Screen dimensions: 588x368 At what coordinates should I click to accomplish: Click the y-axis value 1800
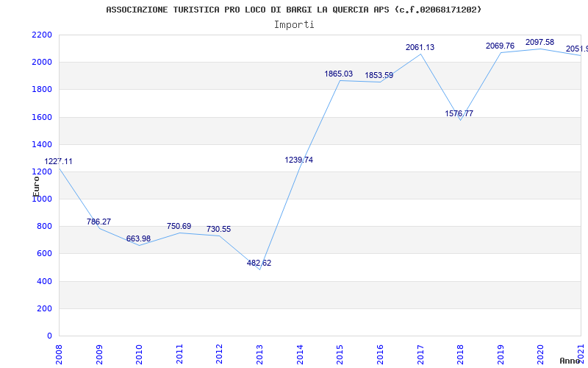click(43, 90)
